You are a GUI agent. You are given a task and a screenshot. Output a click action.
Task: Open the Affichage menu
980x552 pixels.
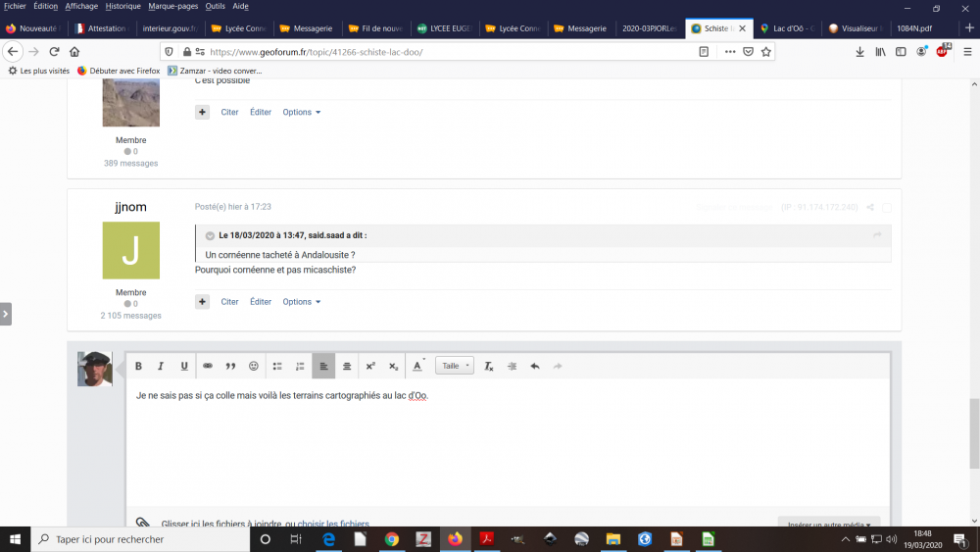[x=81, y=6]
